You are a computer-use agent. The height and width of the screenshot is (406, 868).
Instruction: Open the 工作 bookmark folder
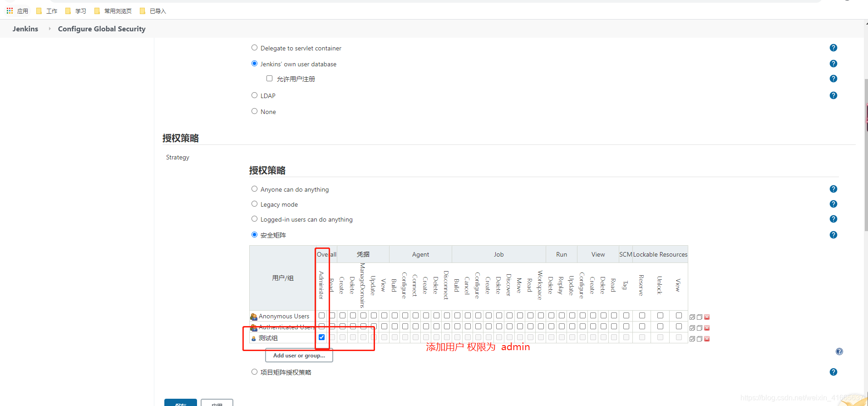pos(47,11)
